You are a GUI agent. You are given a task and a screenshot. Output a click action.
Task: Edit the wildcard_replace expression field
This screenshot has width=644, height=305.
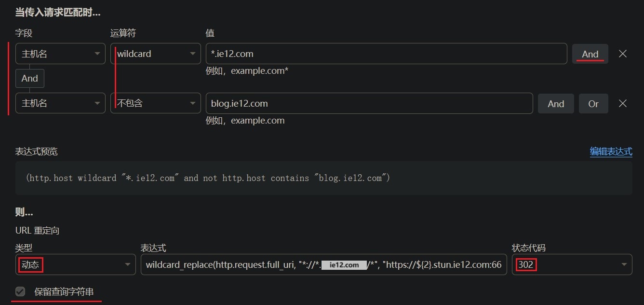click(323, 264)
